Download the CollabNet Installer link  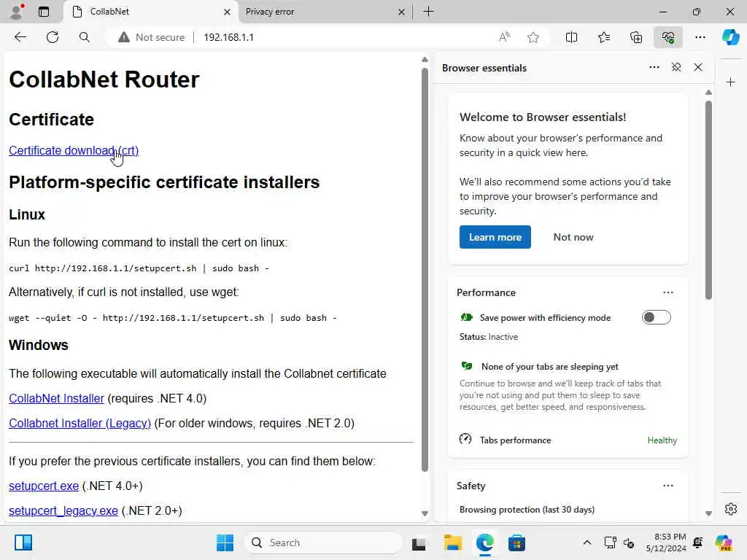pyautogui.click(x=56, y=398)
